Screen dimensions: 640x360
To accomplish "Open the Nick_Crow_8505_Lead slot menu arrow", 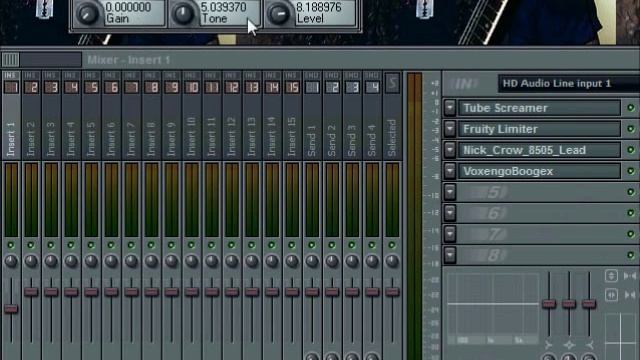I will (x=450, y=150).
